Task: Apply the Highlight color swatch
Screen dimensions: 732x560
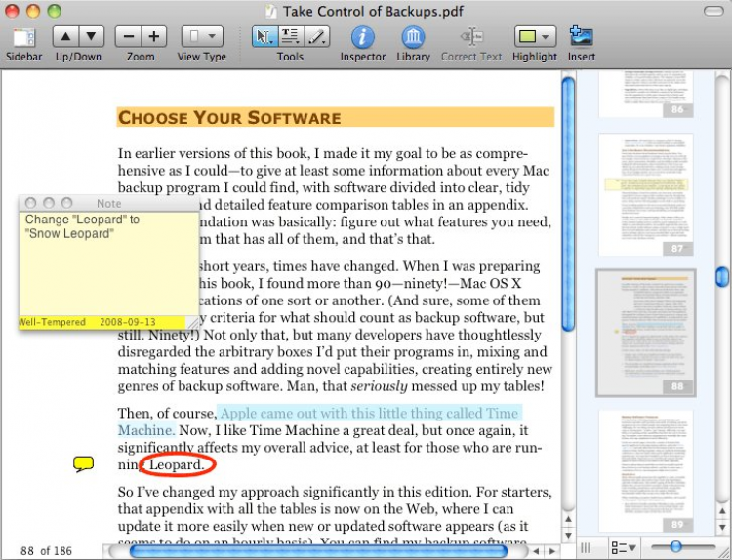Action: tap(527, 36)
